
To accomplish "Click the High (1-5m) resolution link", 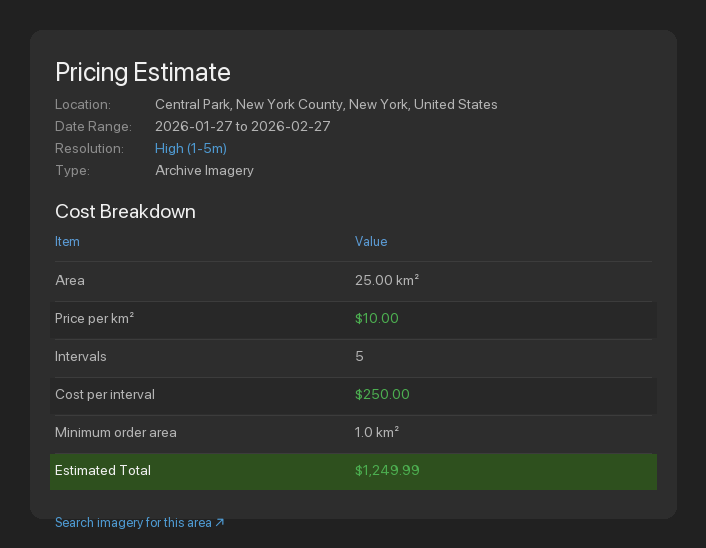I will [x=190, y=148].
